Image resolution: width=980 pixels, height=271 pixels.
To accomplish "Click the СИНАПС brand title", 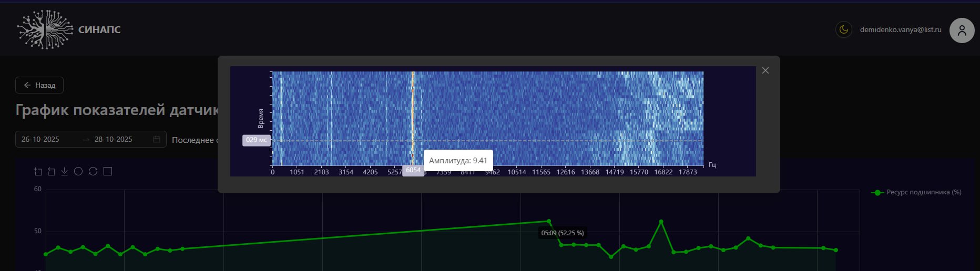I will click(x=99, y=30).
